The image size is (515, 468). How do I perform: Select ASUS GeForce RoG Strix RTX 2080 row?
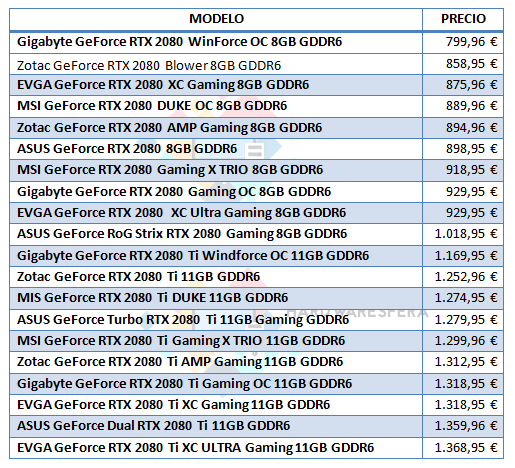(256, 234)
